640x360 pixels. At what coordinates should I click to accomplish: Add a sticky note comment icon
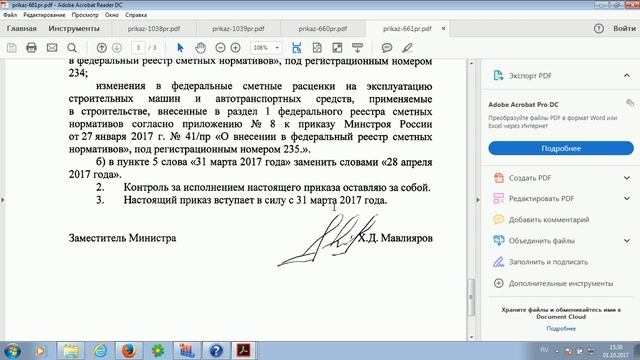click(387, 48)
